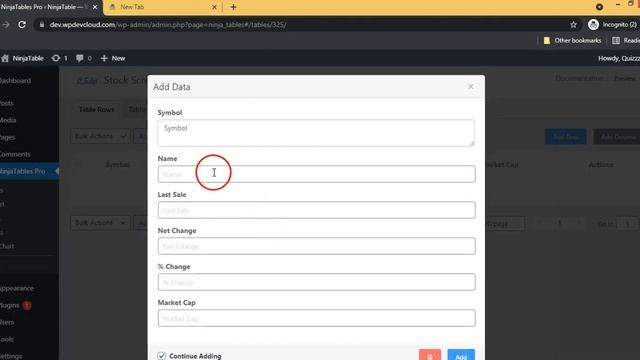Open the bottom Bulk Actions dropdown
Viewport: 640px width, 360px height.
pos(100,223)
